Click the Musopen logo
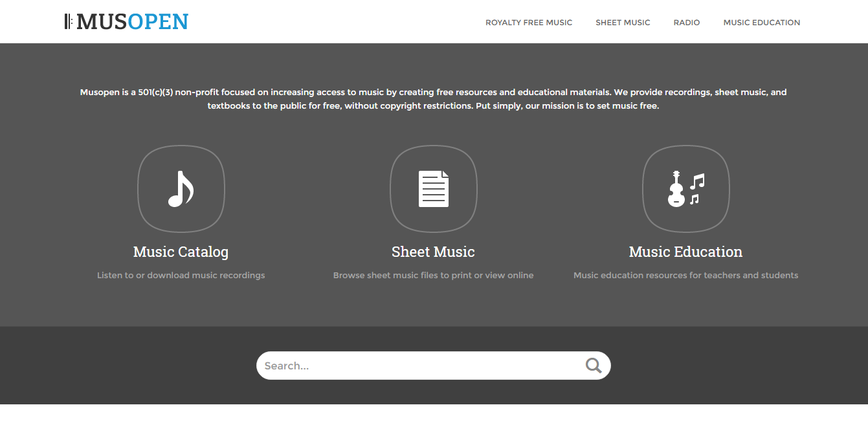This screenshot has width=868, height=427. tap(126, 22)
